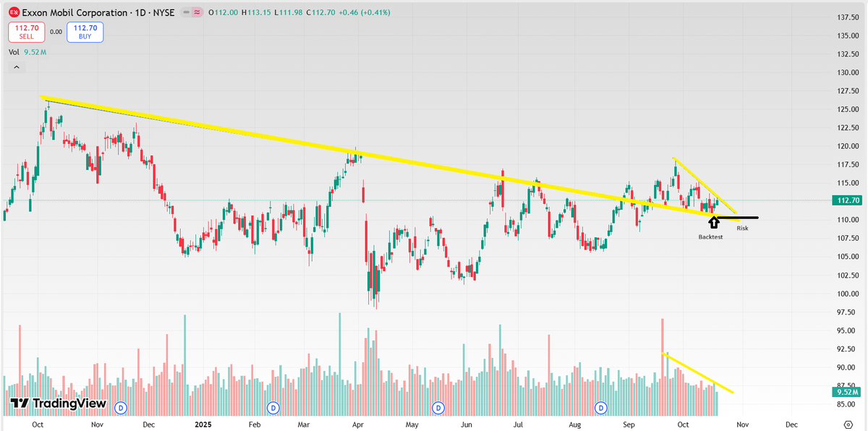Click the dividend D marker after February 2025
868x431 pixels.
click(x=273, y=408)
